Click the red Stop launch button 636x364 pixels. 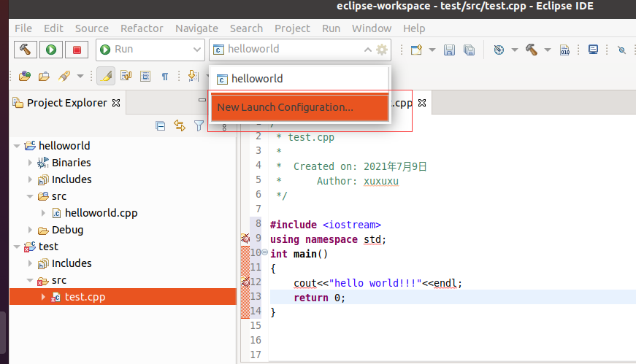coord(77,50)
